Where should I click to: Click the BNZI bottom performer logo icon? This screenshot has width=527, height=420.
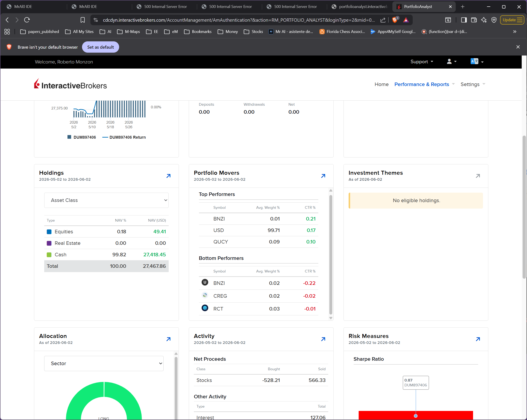click(205, 282)
